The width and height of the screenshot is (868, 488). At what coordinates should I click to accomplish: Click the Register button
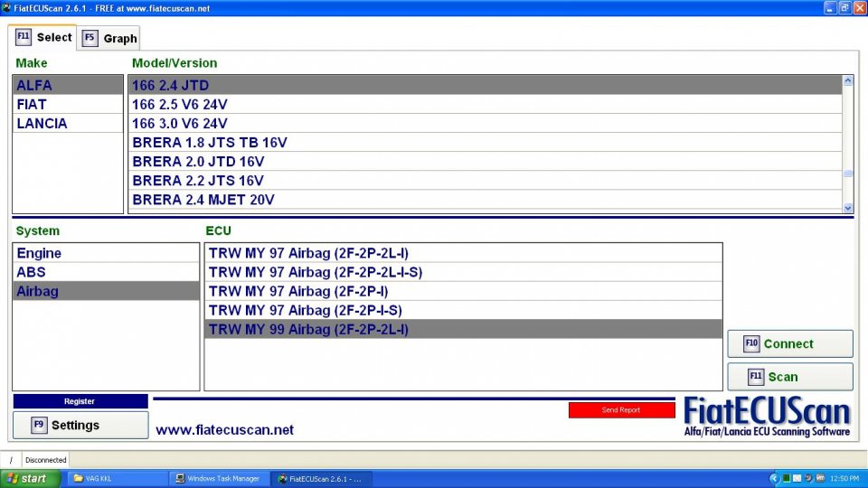(80, 401)
